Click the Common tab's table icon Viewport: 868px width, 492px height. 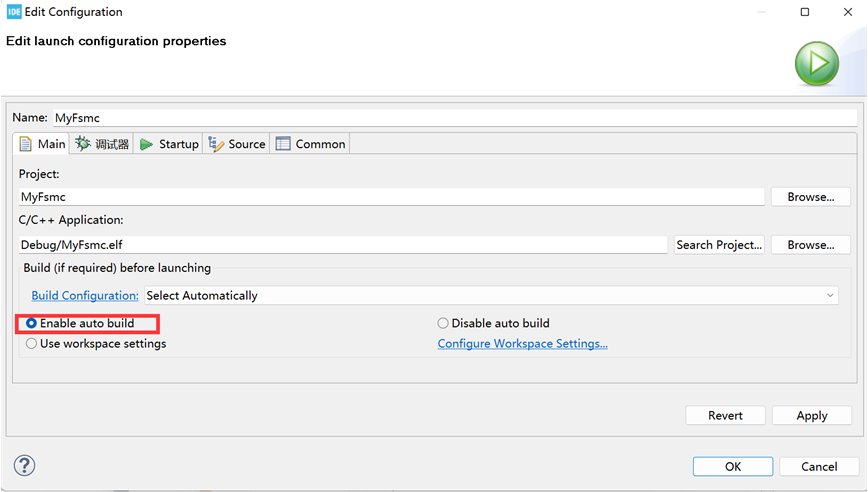click(x=283, y=144)
